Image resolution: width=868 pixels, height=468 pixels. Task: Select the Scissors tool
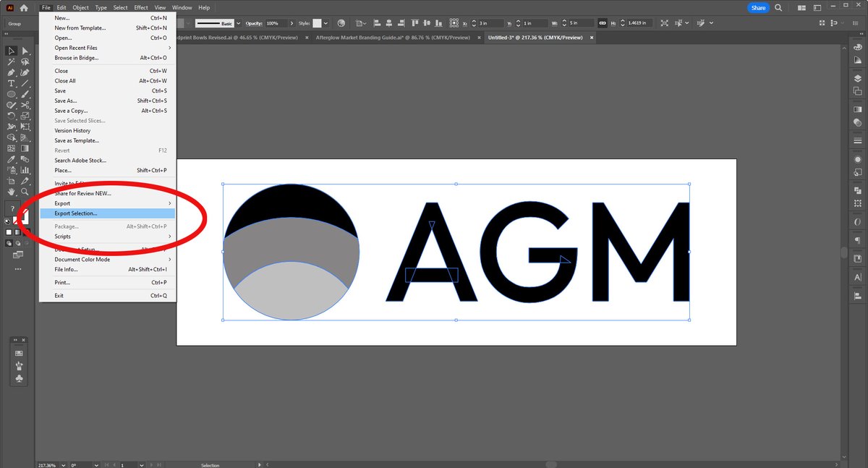25,105
